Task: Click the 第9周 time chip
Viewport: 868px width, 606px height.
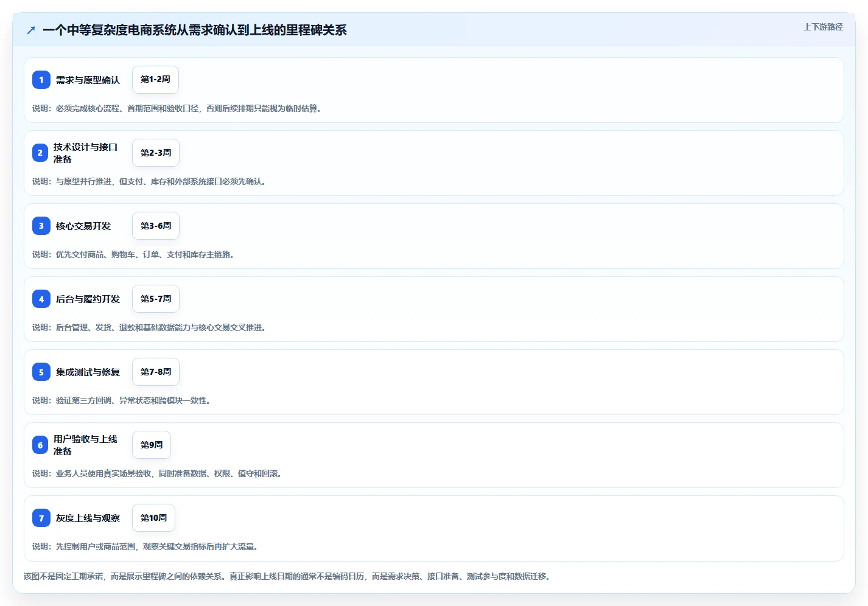Action: pos(152,445)
